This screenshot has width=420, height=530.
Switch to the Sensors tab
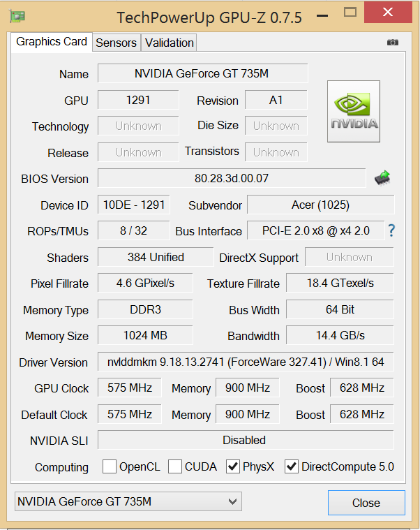pyautogui.click(x=116, y=43)
